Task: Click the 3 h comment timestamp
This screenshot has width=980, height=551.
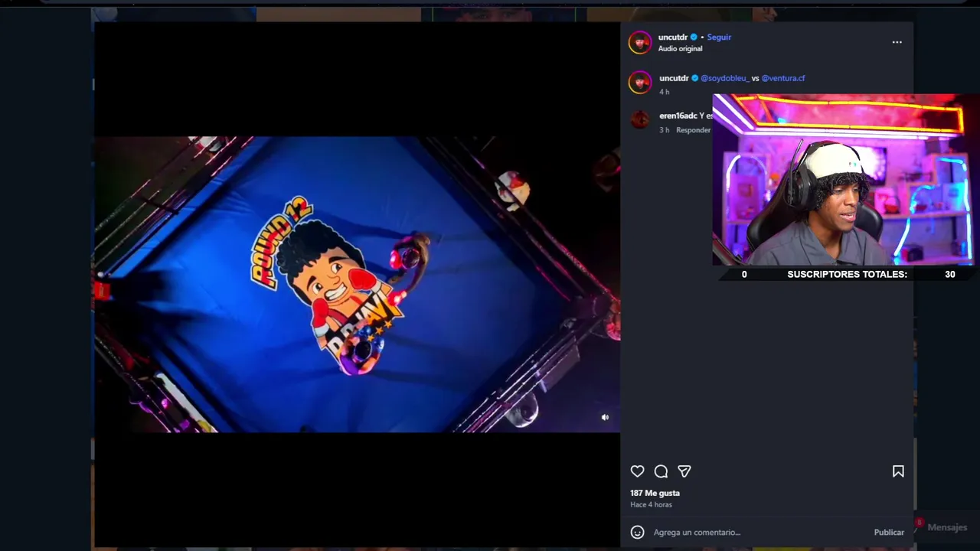Action: tap(665, 130)
